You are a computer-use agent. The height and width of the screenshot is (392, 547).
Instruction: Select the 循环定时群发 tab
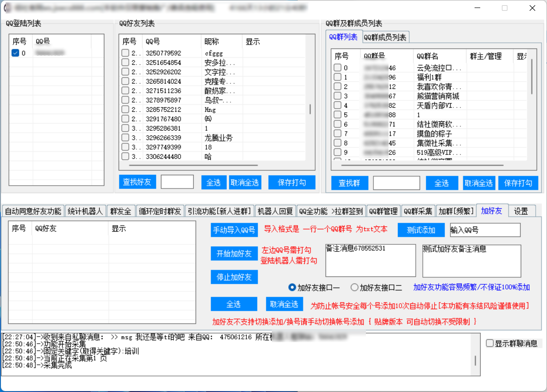160,211
